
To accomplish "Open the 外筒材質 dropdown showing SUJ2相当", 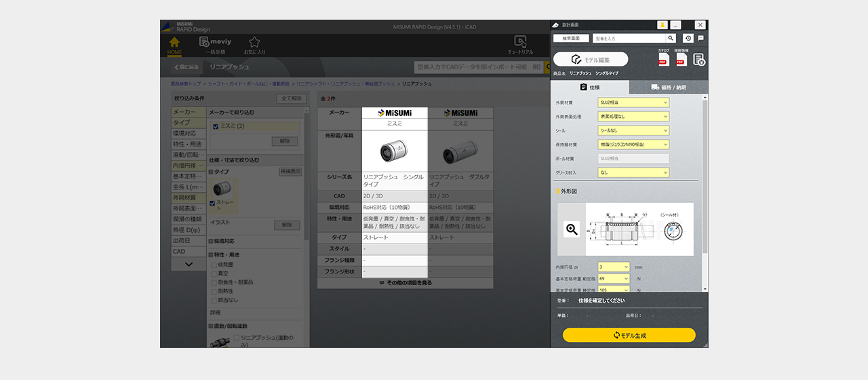I will tap(633, 102).
